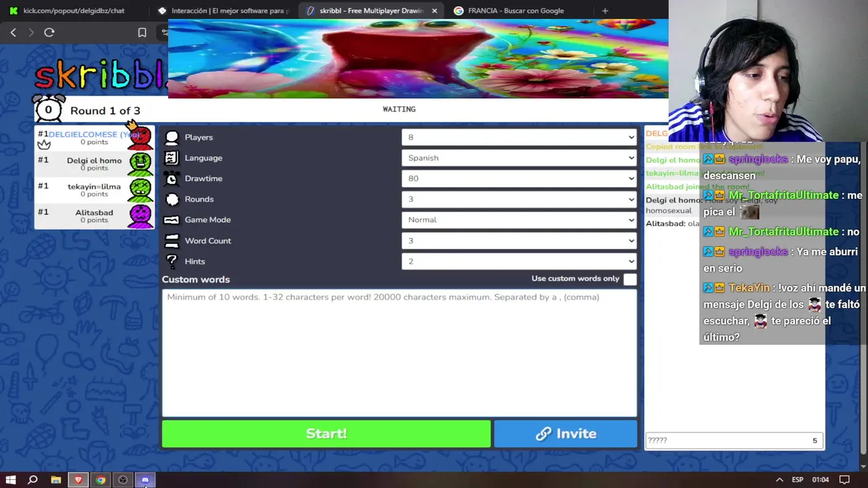Viewport: 868px width, 488px height.
Task: Click the 'Round 1 of 3' text
Action: click(105, 110)
